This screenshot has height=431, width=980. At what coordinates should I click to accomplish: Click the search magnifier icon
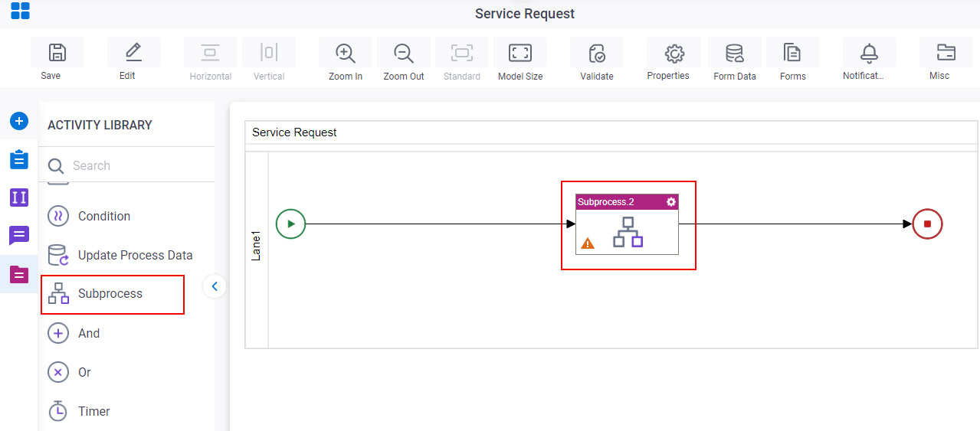[x=56, y=165]
